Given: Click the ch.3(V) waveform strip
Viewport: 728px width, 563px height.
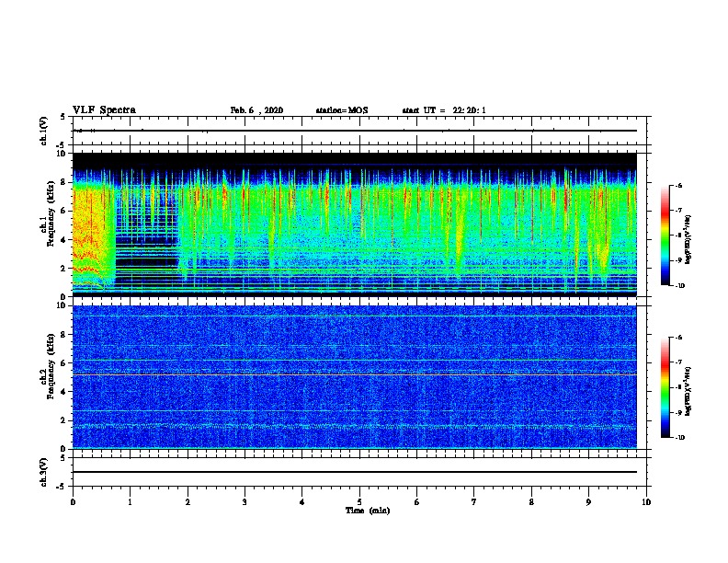Looking at the screenshot, I should click(x=359, y=472).
